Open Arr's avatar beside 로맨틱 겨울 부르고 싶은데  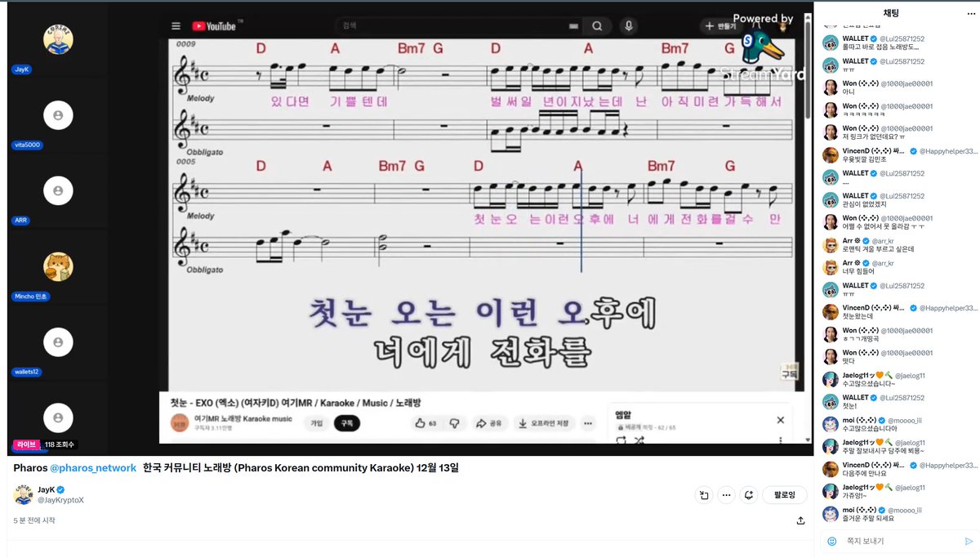[830, 245]
